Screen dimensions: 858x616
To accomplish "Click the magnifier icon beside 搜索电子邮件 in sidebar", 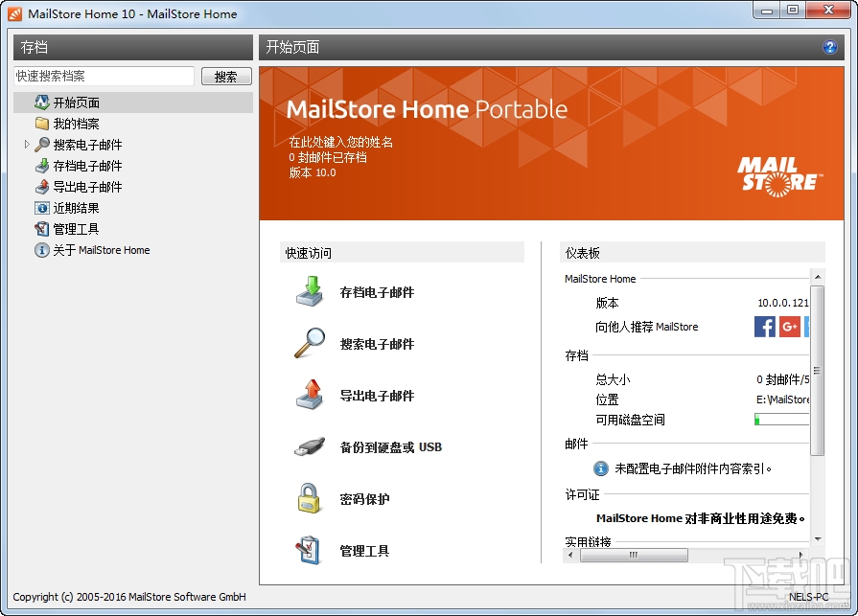I will 41,145.
